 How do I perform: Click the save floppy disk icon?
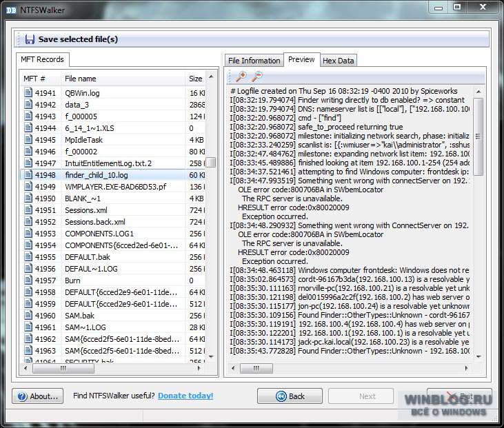(30, 39)
